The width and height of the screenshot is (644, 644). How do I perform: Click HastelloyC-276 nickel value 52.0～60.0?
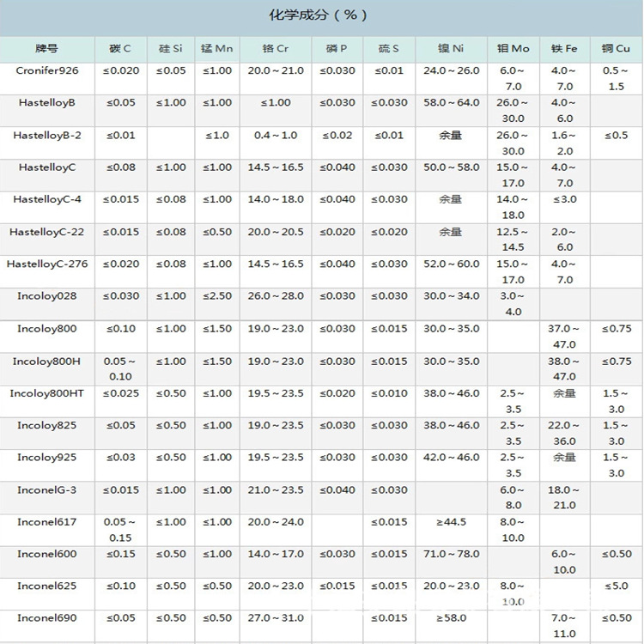(x=452, y=264)
